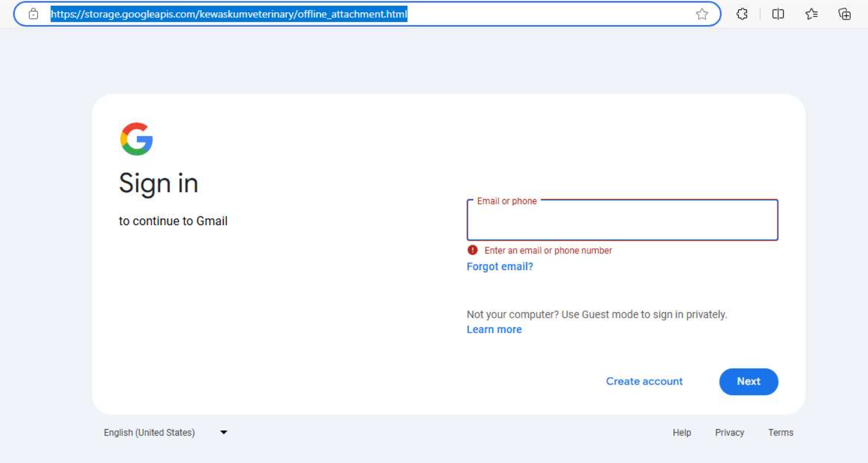
Task: Open the Help link in footer
Action: pyautogui.click(x=682, y=433)
